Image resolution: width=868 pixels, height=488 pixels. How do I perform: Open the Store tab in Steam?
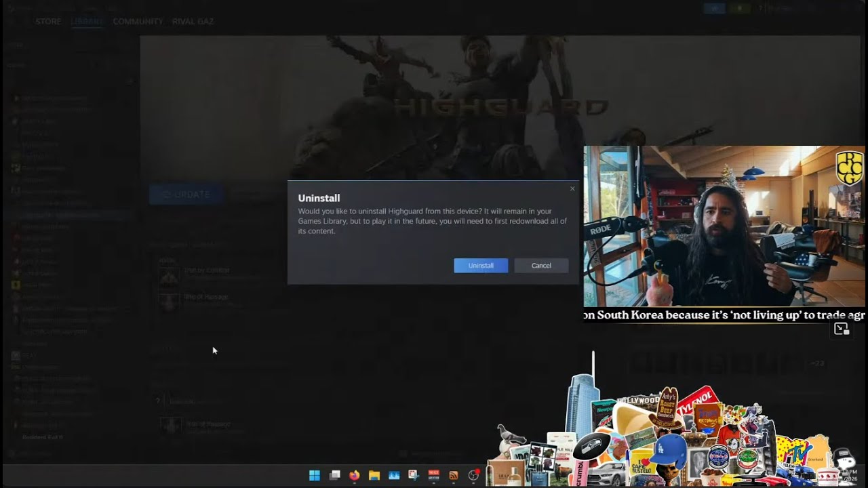48,22
